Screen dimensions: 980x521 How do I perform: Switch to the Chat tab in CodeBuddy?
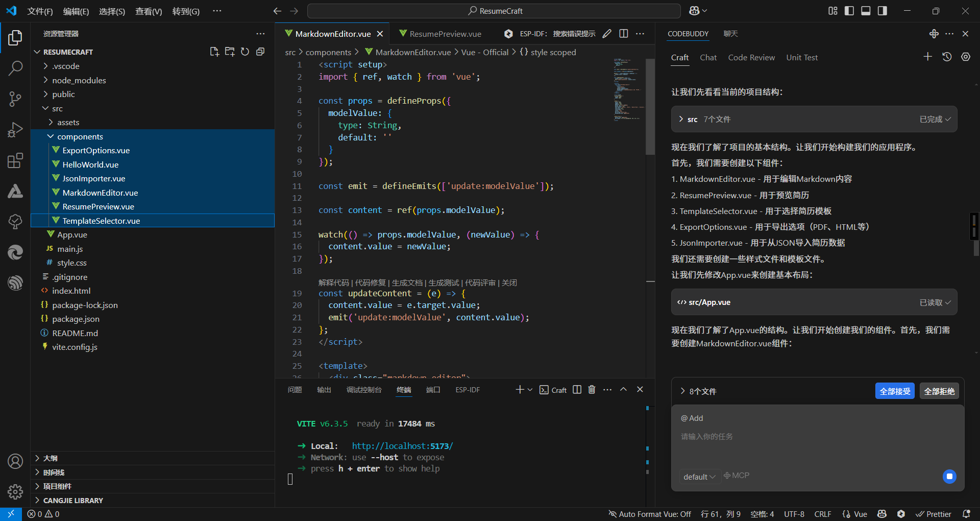click(708, 58)
